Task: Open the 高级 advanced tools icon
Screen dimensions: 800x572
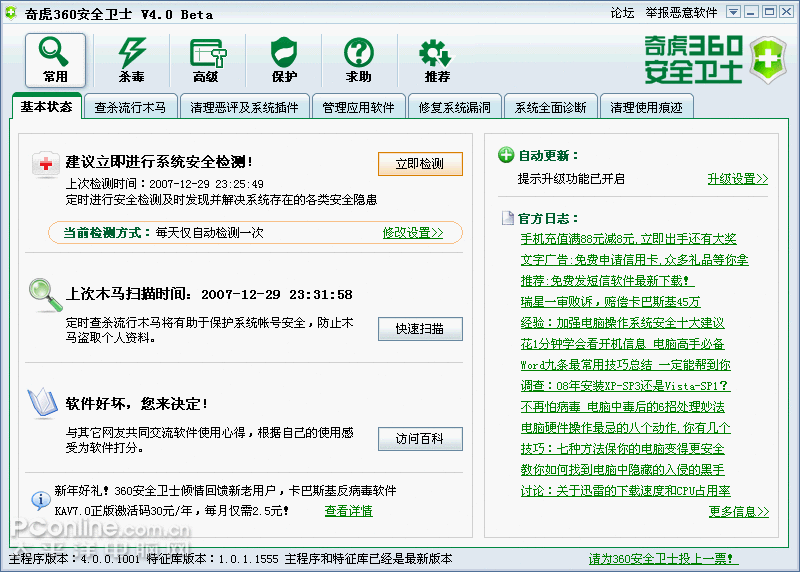Action: (x=207, y=60)
